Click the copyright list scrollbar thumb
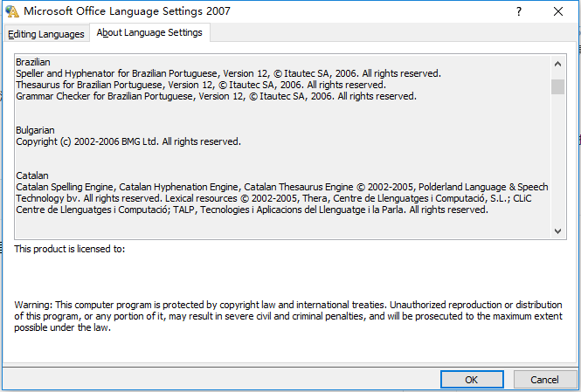 [x=557, y=87]
